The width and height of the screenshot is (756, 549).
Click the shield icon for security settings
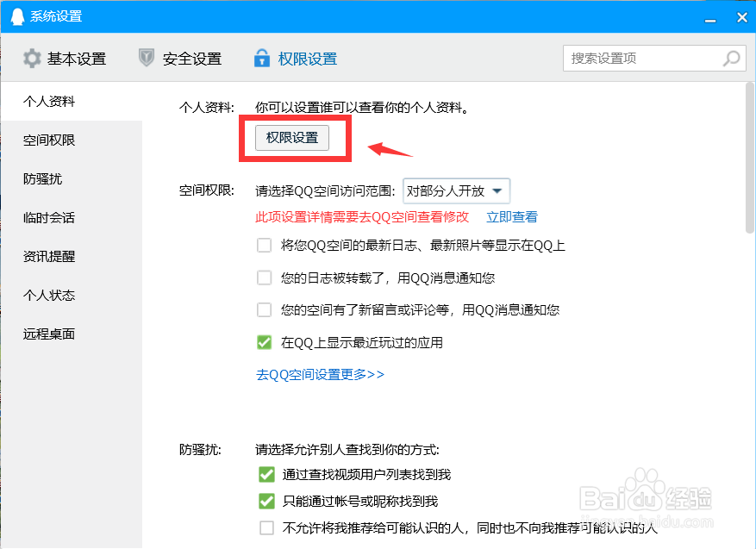coord(146,58)
